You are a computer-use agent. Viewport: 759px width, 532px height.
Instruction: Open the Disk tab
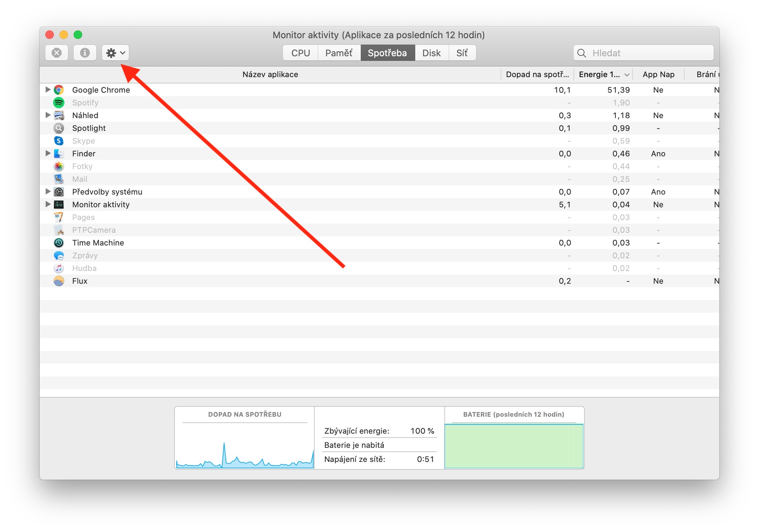(431, 53)
